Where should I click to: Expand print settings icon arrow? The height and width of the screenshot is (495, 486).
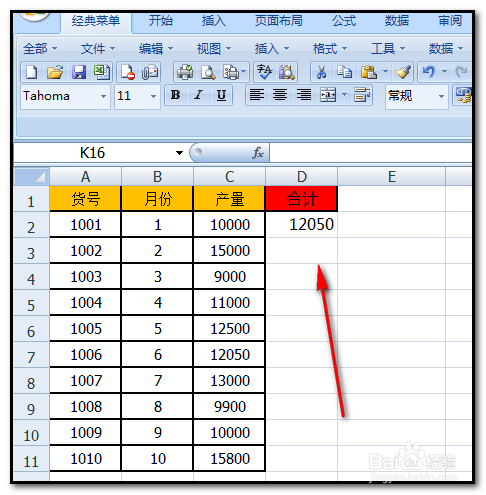(x=244, y=71)
